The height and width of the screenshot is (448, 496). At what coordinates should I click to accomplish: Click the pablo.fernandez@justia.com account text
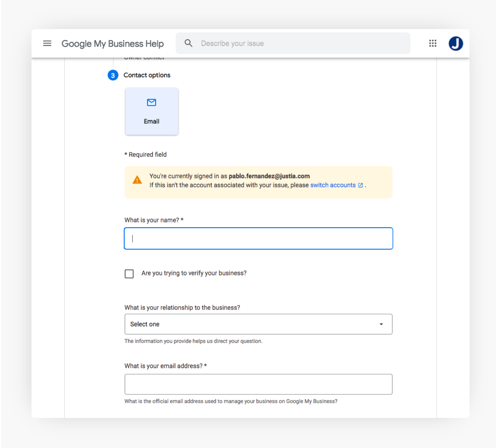[269, 176]
